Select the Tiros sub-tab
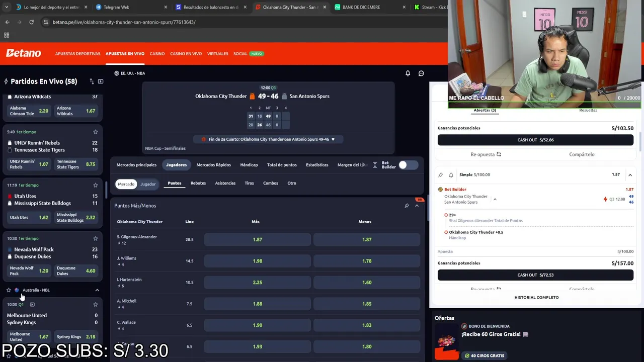Viewport: 644px width, 362px height. (x=249, y=183)
